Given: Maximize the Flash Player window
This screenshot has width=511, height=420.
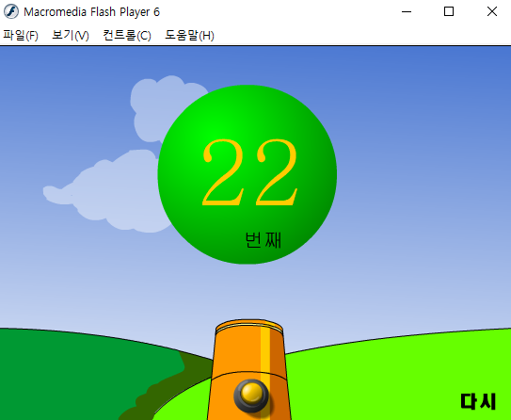Looking at the screenshot, I should [x=449, y=11].
